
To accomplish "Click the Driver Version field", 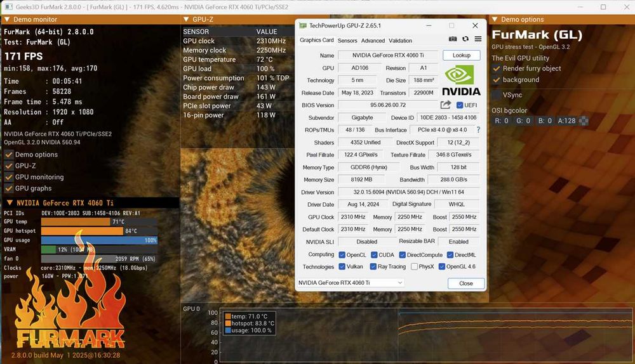I will point(408,192).
